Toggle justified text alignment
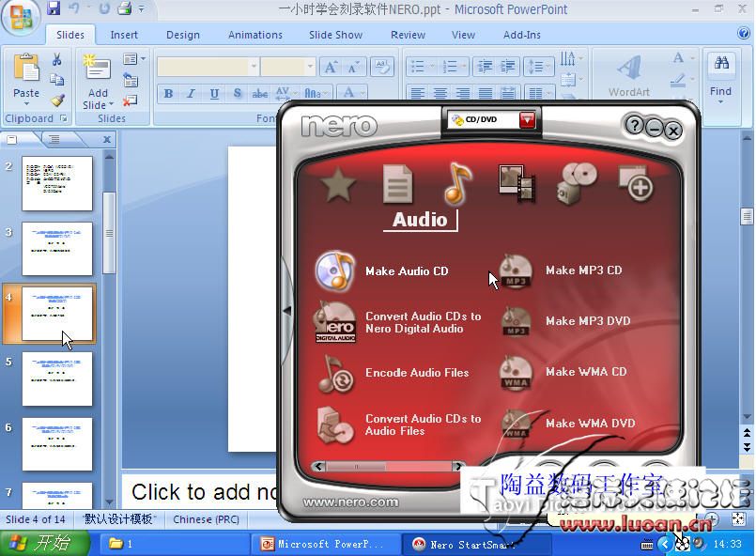Viewport: 756px width, 556px height. pos(486,93)
